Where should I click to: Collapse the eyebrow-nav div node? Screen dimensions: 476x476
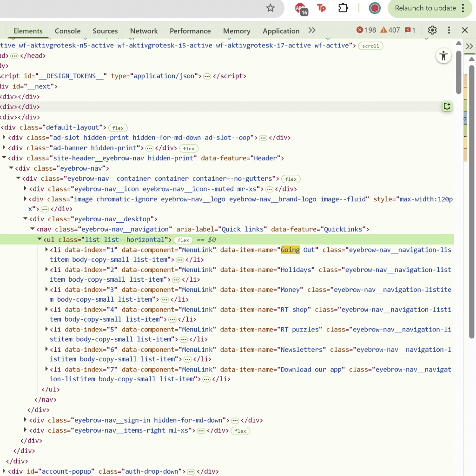pos(11,167)
